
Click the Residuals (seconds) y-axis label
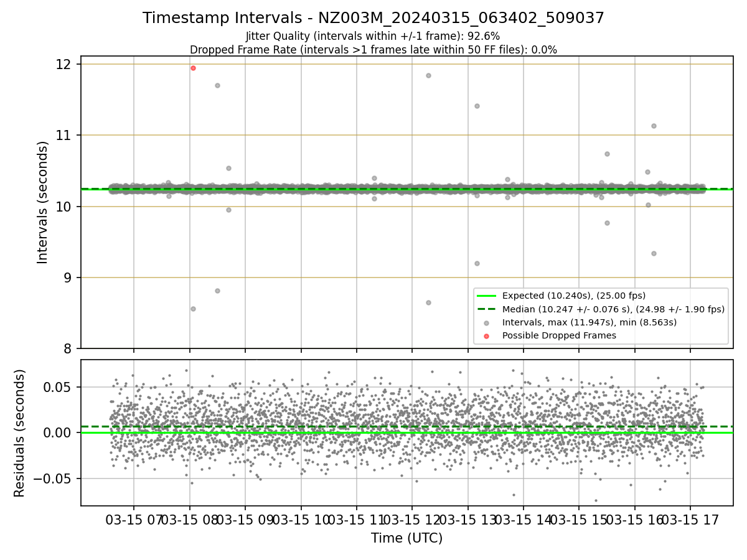point(20,433)
